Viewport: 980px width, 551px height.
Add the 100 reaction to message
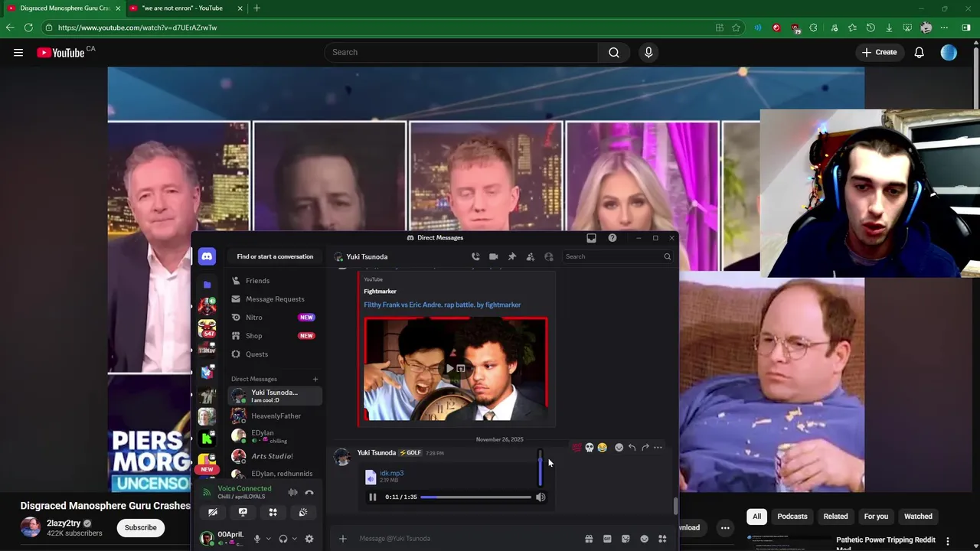[x=577, y=448]
